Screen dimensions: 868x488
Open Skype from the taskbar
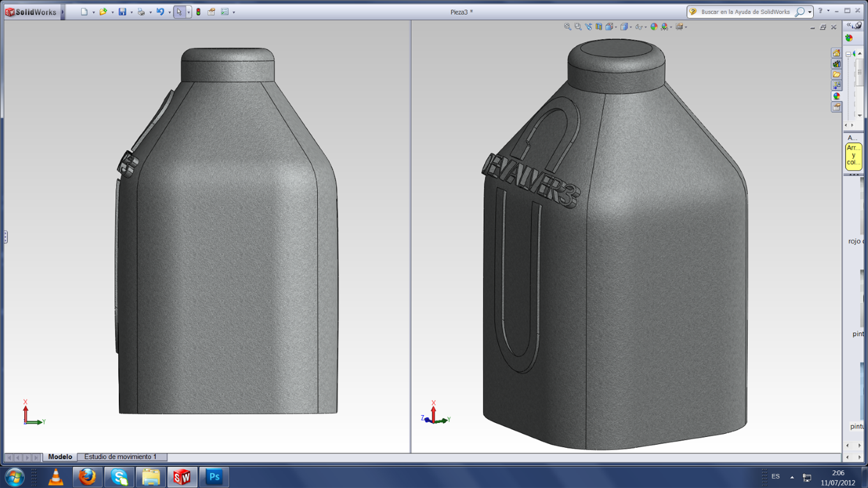(119, 477)
